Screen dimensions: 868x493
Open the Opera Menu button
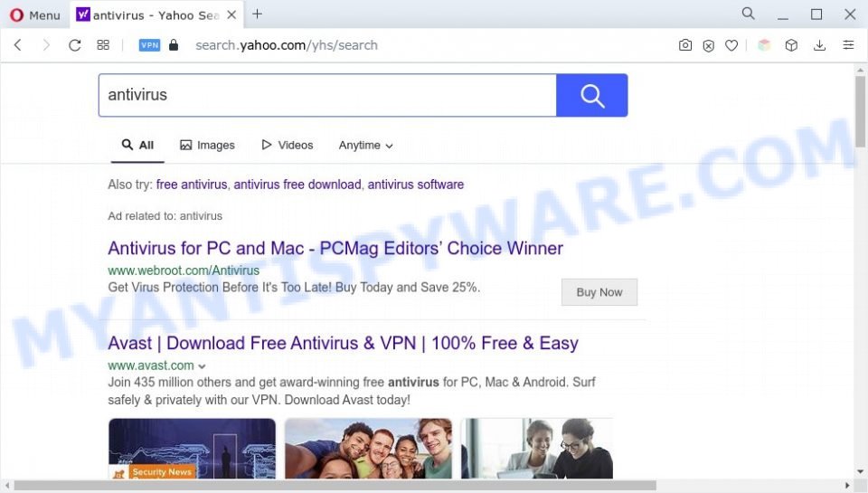pyautogui.click(x=34, y=15)
